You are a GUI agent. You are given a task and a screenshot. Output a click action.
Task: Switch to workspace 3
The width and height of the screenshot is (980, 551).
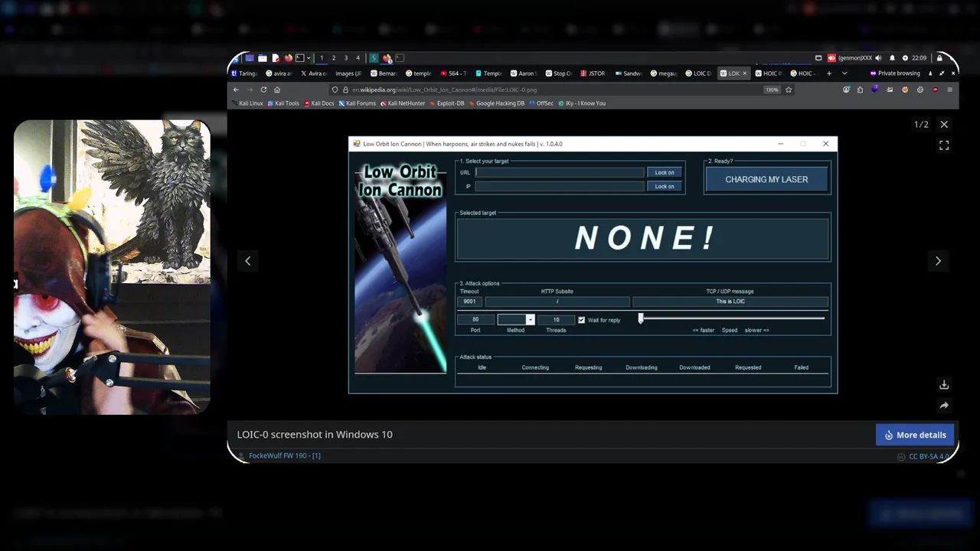346,58
